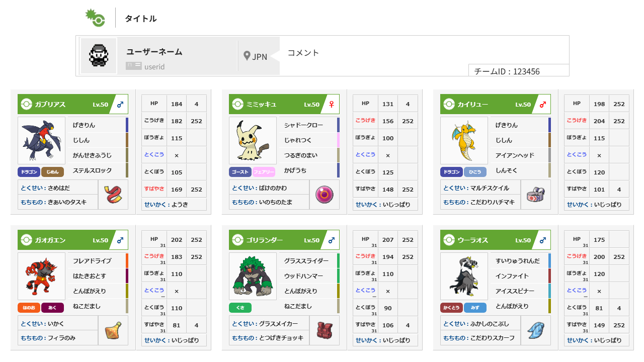The image size is (644, 362).
Task: Click Dragonite's こだわりハチマキ held item icon
Action: click(535, 195)
